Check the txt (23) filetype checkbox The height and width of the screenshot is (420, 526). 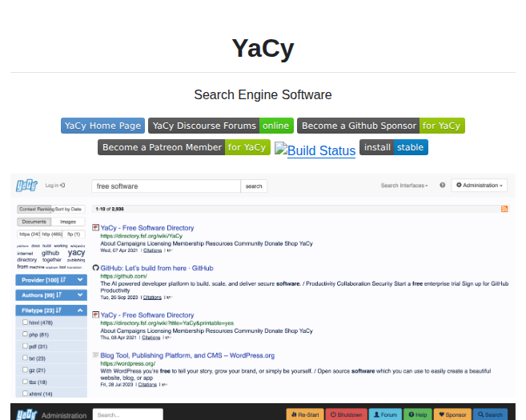[x=25, y=358]
